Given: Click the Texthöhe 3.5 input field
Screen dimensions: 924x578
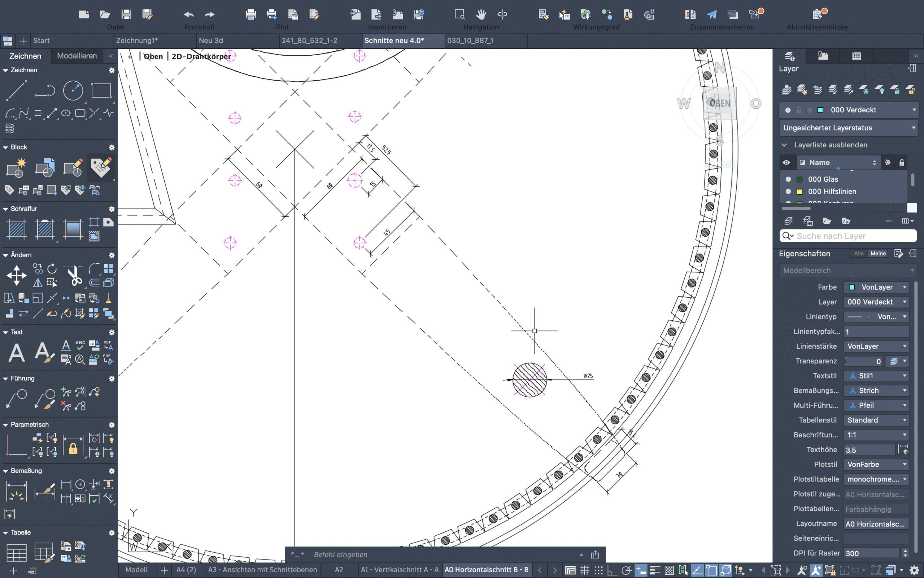Looking at the screenshot, I should 869,450.
